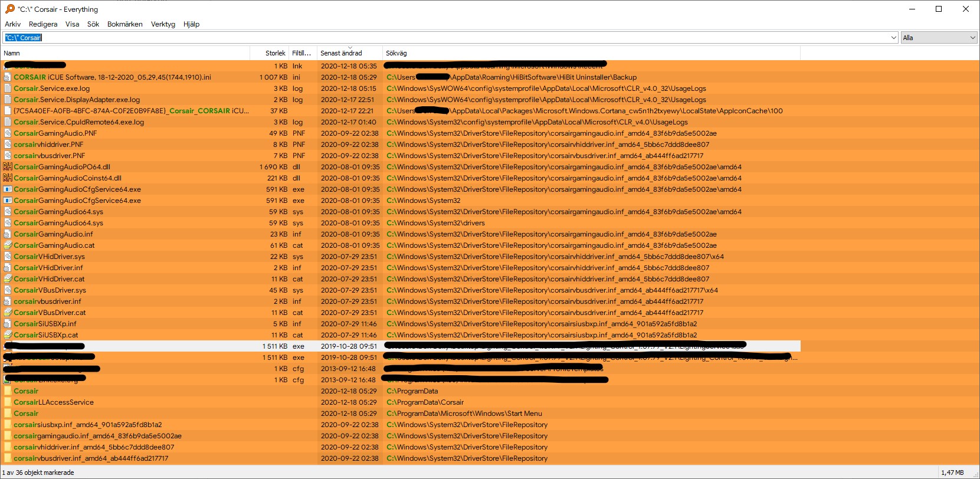Open the Visa menu
This screenshot has width=980, height=479.
point(72,24)
